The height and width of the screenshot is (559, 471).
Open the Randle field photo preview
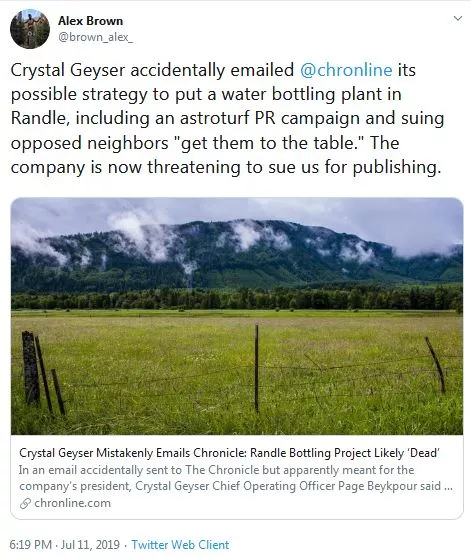coord(237,316)
